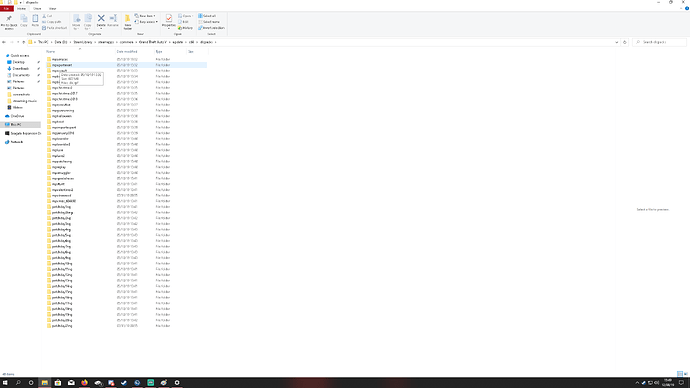Click the taskbar clock

coord(668,383)
